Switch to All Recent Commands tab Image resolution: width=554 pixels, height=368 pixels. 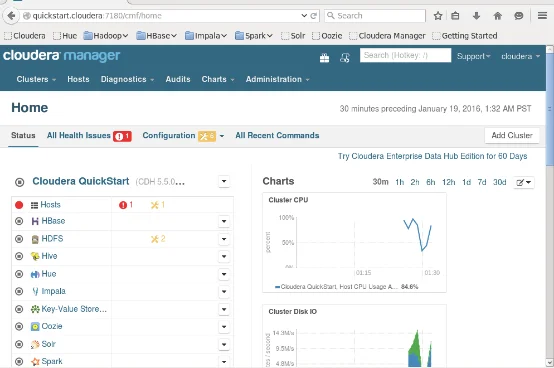click(x=277, y=136)
